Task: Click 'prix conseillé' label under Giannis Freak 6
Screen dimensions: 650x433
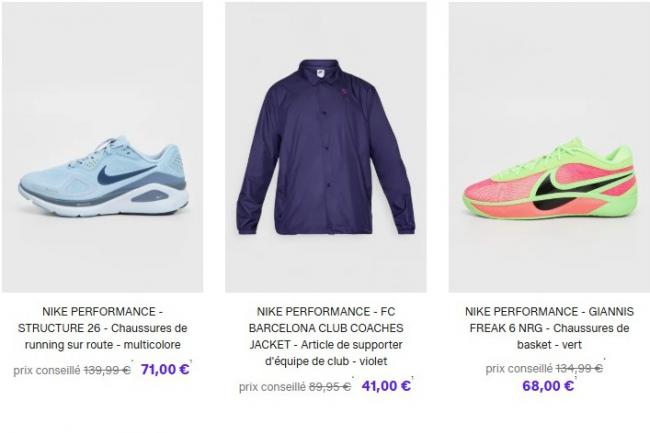Action: 519,368
